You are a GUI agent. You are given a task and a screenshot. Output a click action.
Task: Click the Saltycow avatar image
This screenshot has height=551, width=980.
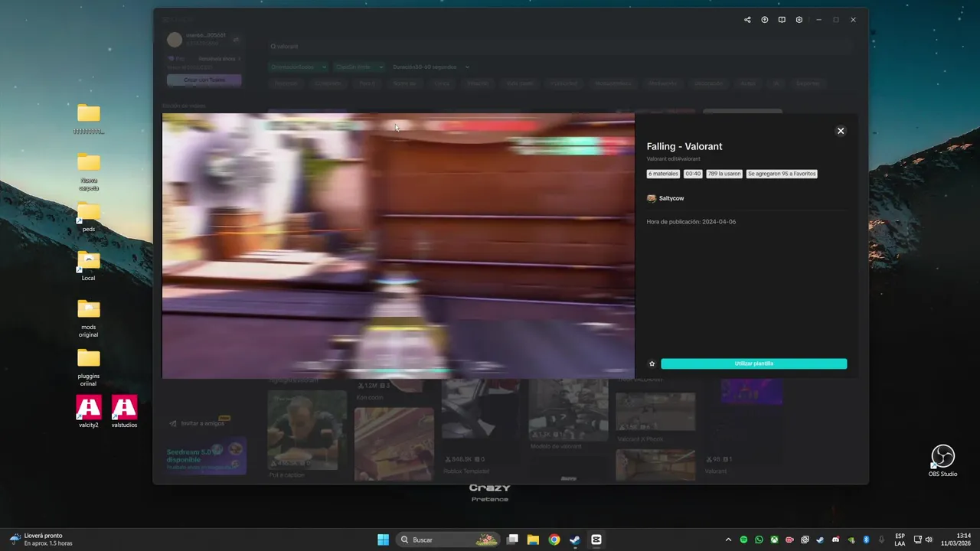point(652,198)
